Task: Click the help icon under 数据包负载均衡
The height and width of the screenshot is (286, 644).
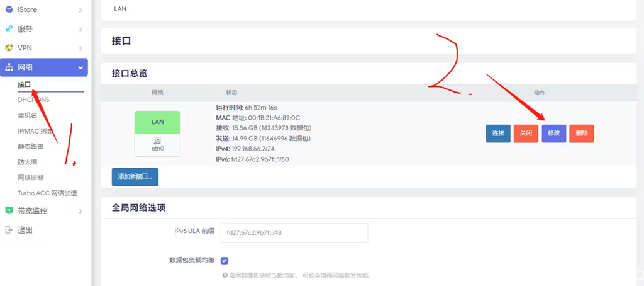Action: pyautogui.click(x=225, y=275)
